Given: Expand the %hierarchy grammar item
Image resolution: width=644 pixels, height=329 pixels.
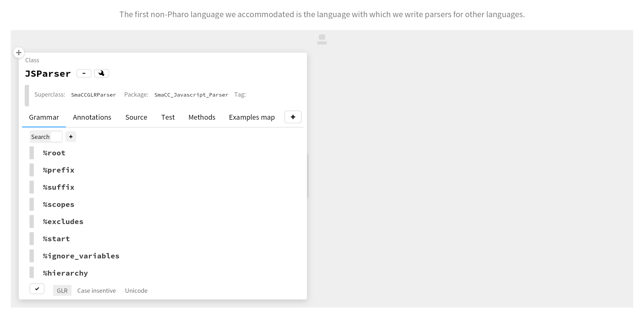Looking at the screenshot, I should (x=32, y=273).
